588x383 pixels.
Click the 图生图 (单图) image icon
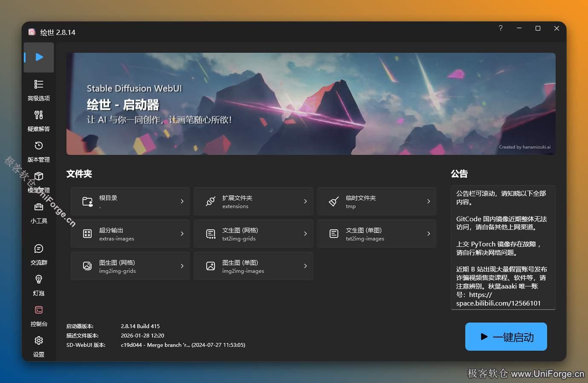pyautogui.click(x=210, y=266)
